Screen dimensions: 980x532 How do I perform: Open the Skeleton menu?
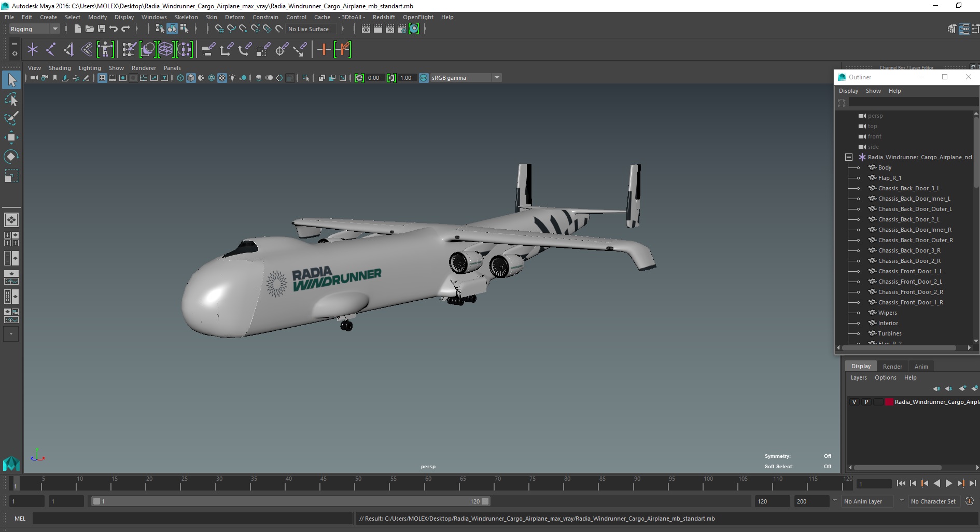tap(186, 17)
